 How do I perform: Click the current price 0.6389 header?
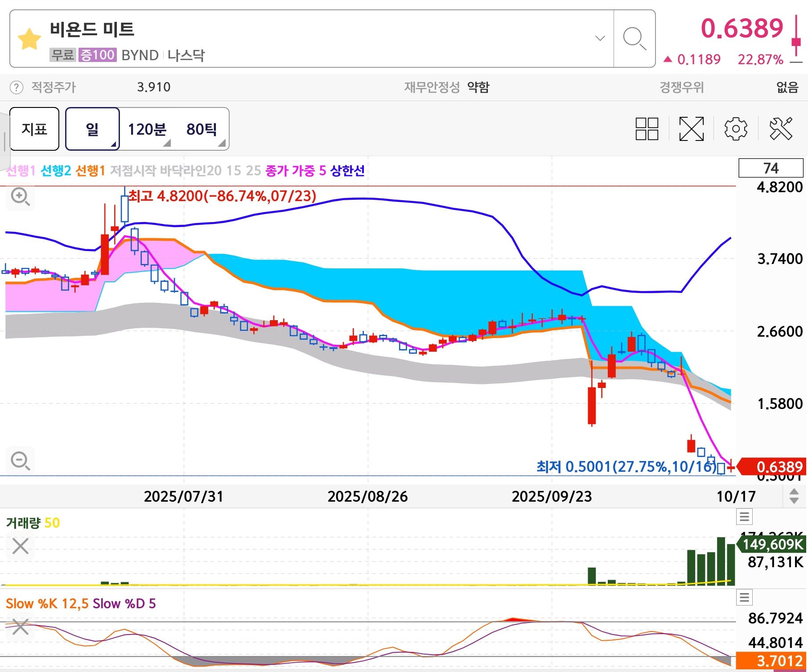pos(742,28)
